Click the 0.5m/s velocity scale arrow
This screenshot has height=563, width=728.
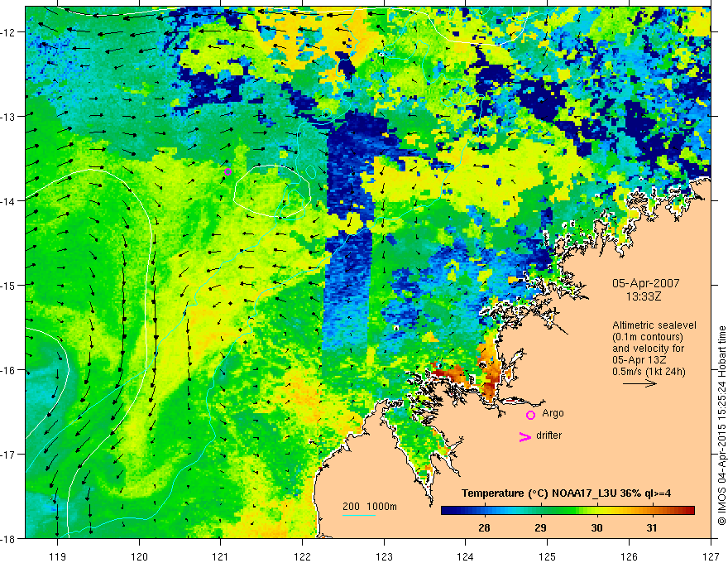(x=639, y=383)
